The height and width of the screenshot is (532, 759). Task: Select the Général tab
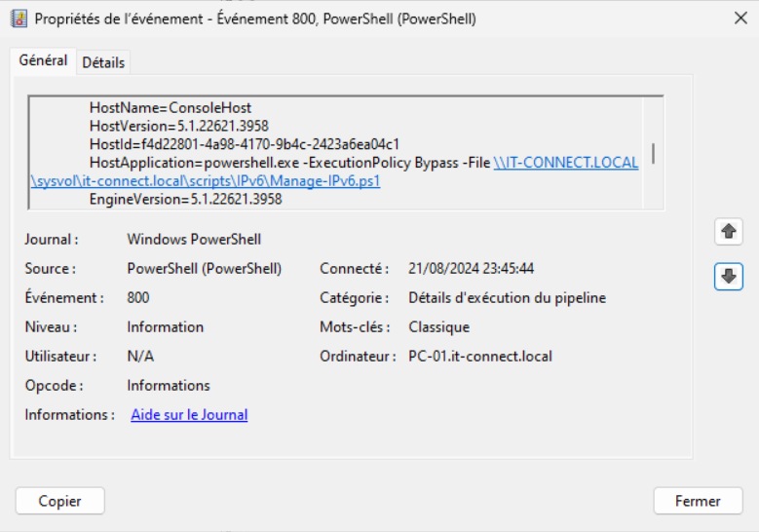point(43,60)
